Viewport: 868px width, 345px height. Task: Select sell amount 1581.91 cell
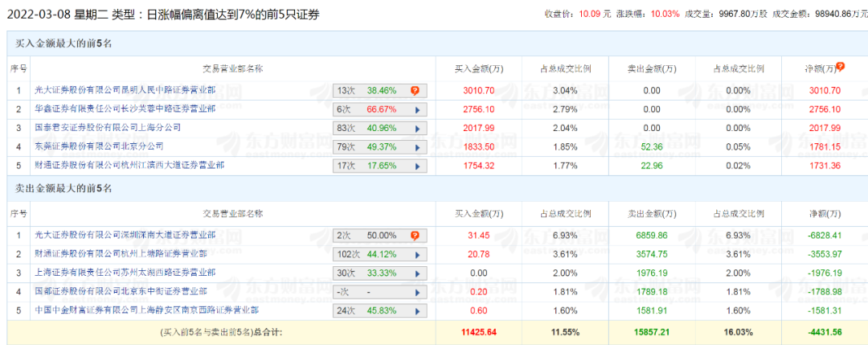652,310
